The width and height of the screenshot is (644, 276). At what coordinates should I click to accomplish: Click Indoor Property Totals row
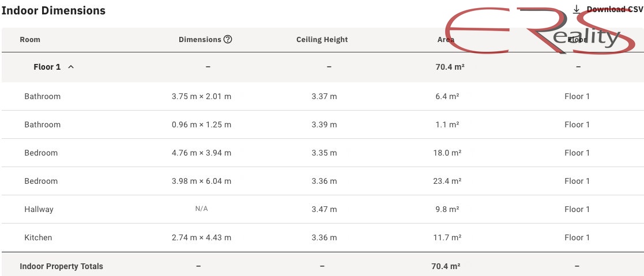322,266
